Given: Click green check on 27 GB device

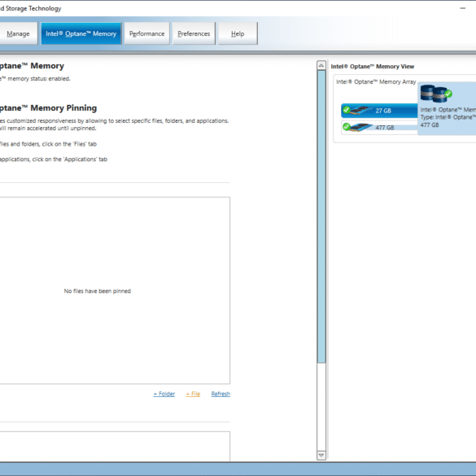Looking at the screenshot, I should click(347, 109).
